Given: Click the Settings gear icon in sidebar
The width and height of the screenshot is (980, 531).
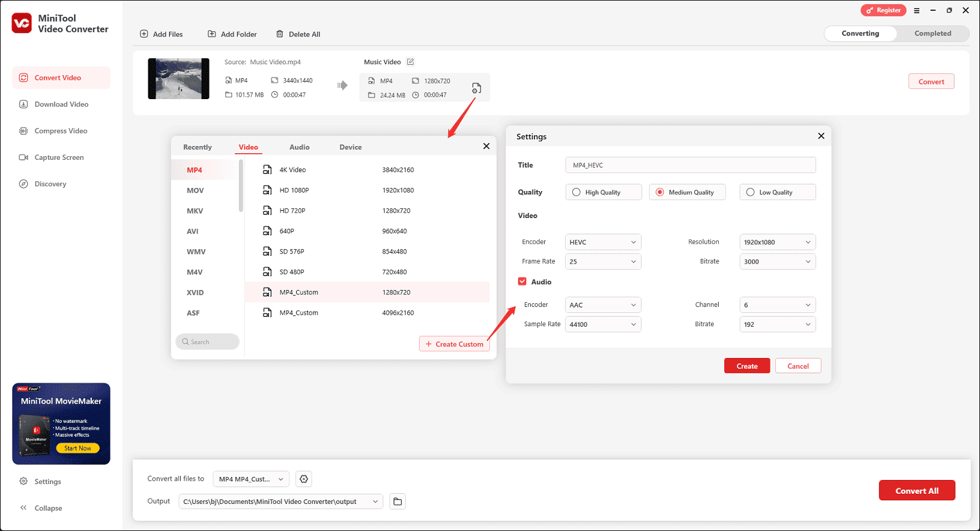Looking at the screenshot, I should click(23, 481).
